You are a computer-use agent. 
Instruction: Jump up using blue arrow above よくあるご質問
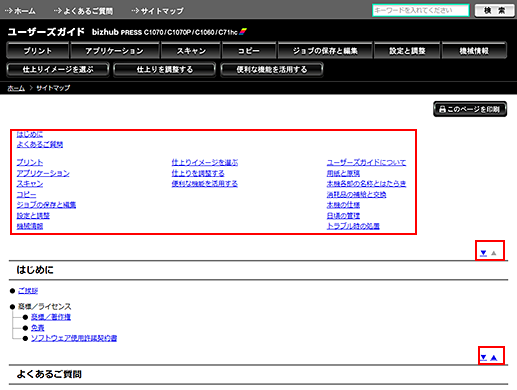click(x=494, y=358)
